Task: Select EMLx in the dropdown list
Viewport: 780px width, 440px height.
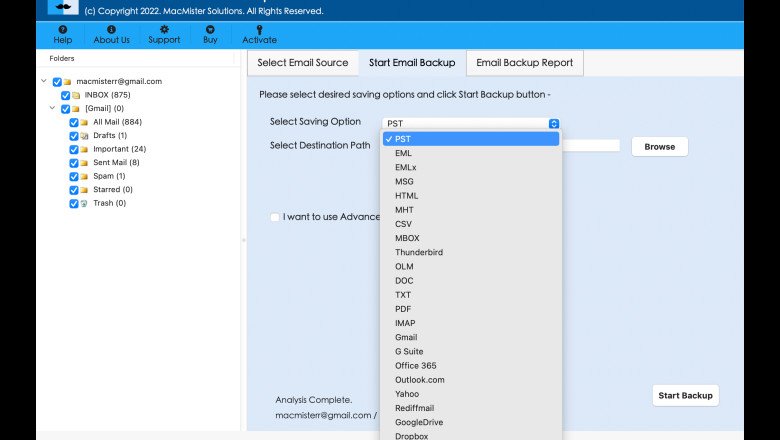Action: click(x=471, y=168)
